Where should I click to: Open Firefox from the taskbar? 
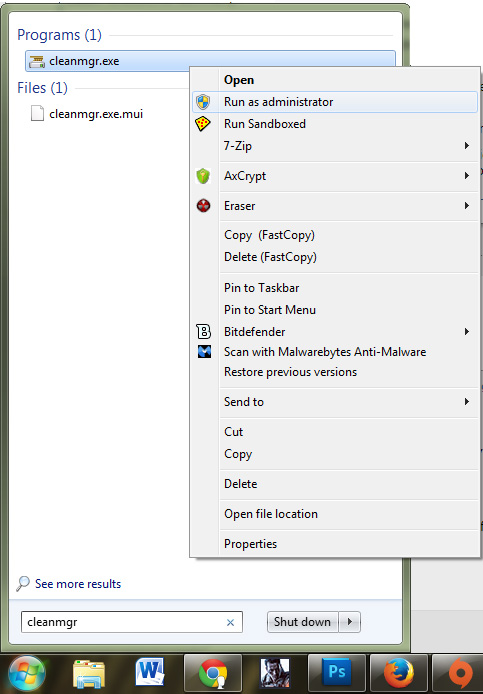coord(399,674)
